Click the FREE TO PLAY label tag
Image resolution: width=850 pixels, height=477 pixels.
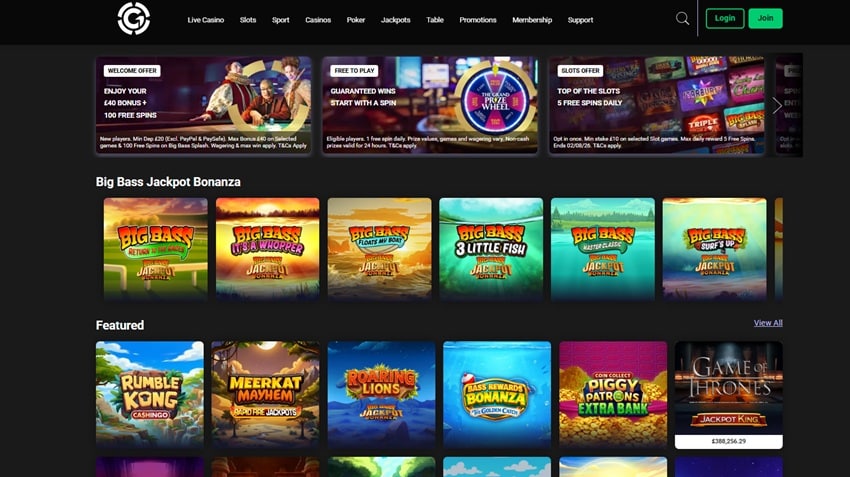pyautogui.click(x=354, y=70)
